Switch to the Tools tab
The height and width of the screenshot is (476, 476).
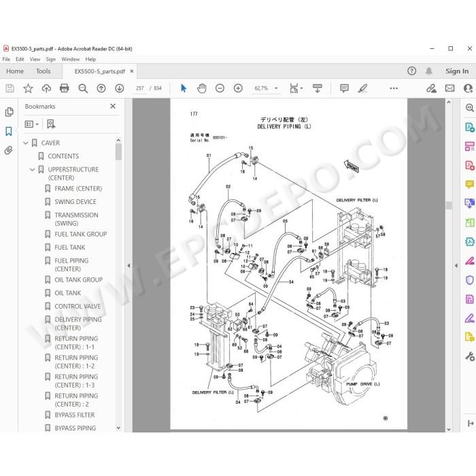tap(43, 71)
